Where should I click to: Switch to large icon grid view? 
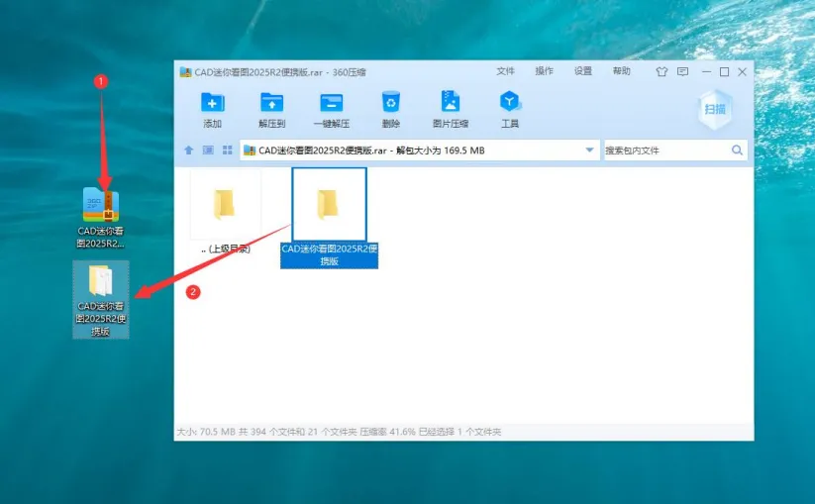pos(227,151)
